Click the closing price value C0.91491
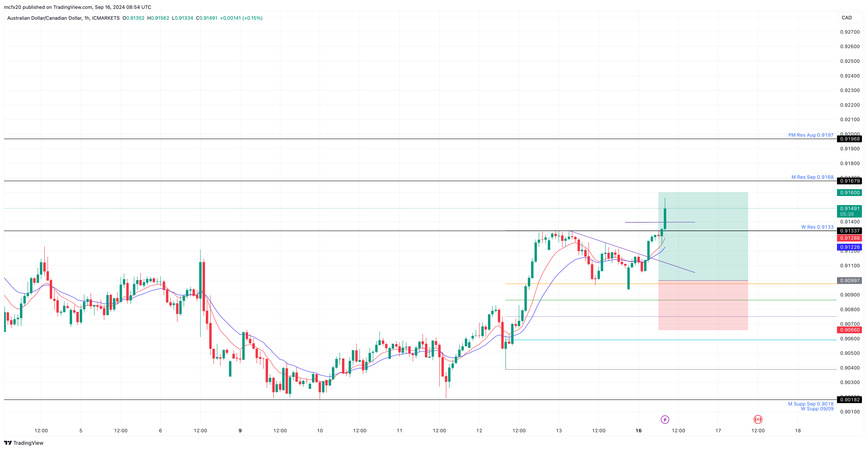The height and width of the screenshot is (450, 868). pyautogui.click(x=207, y=18)
